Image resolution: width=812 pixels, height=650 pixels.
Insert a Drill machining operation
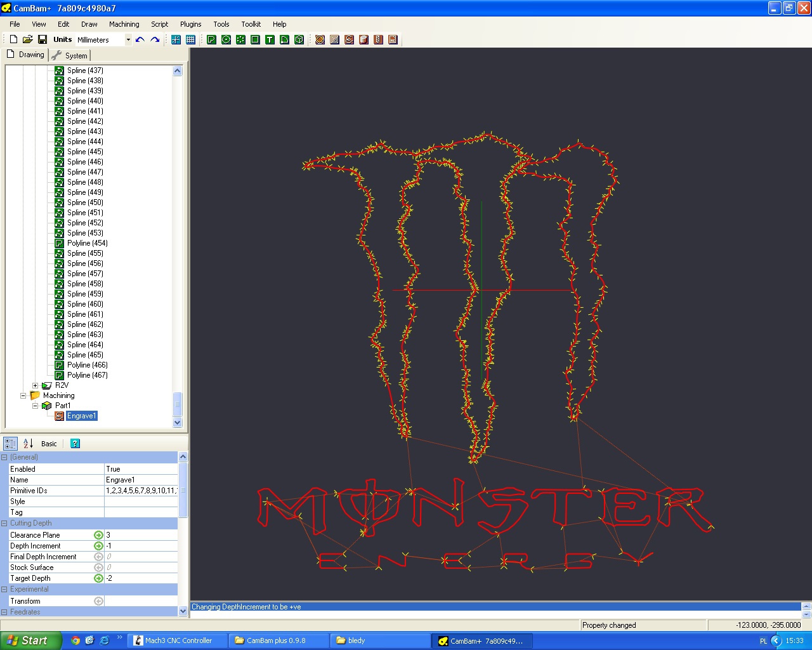pos(378,39)
